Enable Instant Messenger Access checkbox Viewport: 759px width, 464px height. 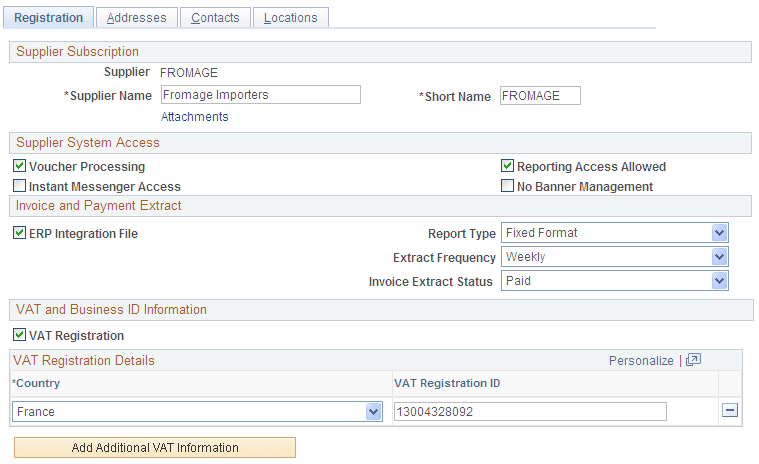(19, 186)
